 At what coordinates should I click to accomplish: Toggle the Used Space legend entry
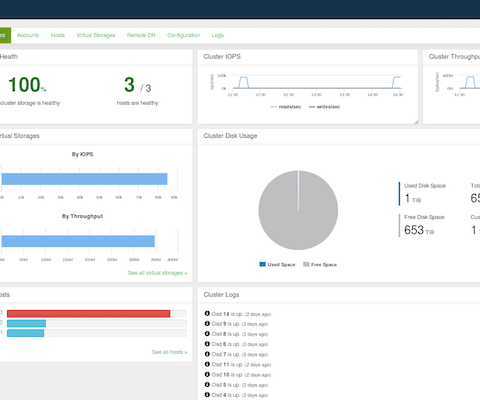[277, 265]
